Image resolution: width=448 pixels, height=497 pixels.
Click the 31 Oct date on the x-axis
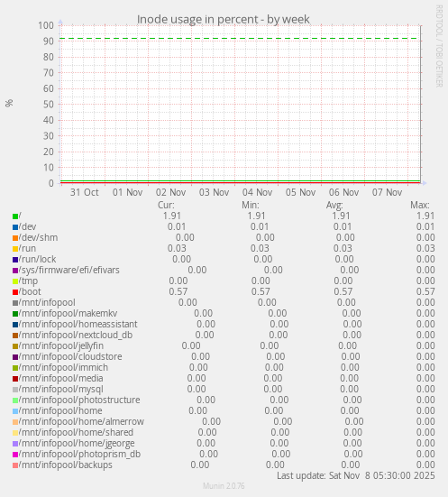[84, 192]
